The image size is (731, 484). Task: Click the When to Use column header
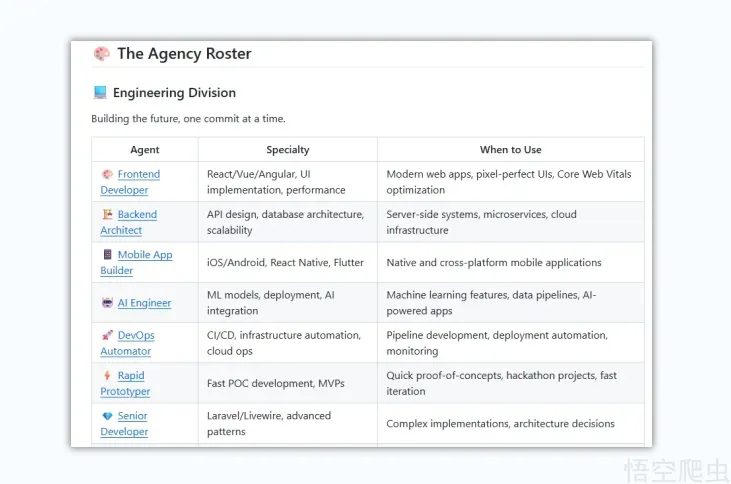tap(510, 150)
